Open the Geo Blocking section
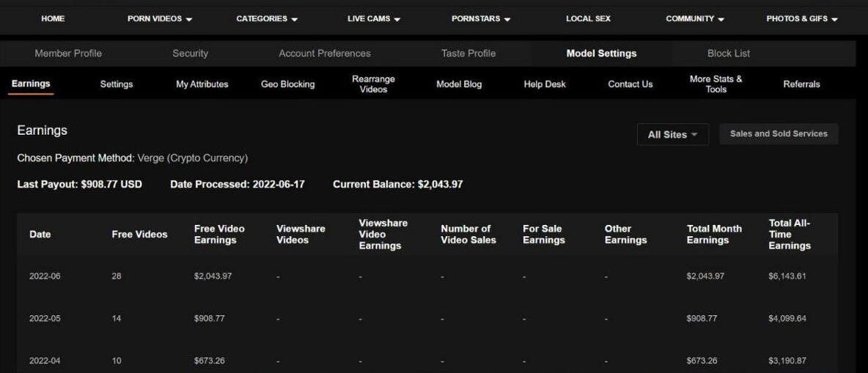This screenshot has height=373, width=868. click(287, 84)
